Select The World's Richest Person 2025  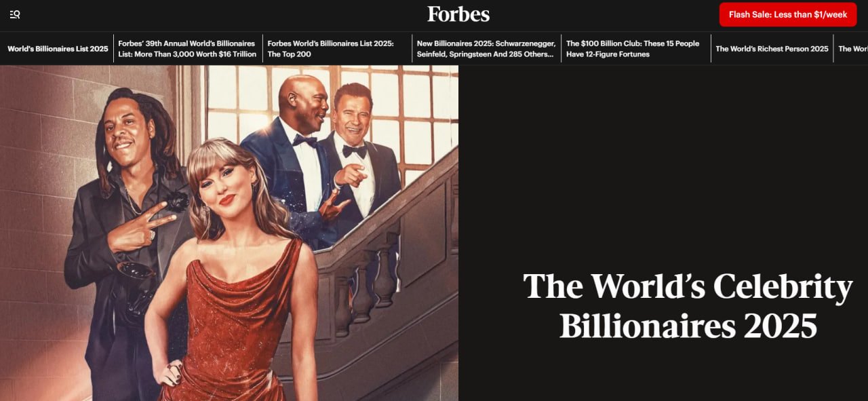(x=772, y=49)
